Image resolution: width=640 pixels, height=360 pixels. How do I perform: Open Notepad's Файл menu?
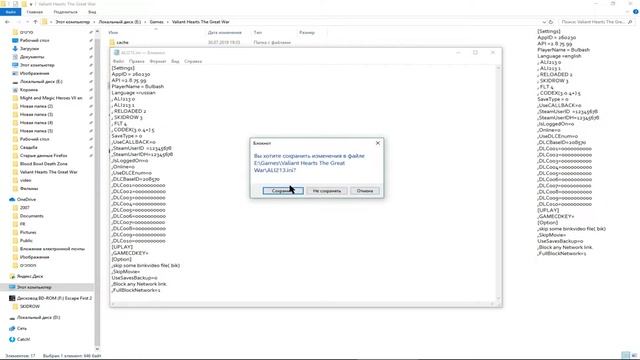tap(118, 61)
